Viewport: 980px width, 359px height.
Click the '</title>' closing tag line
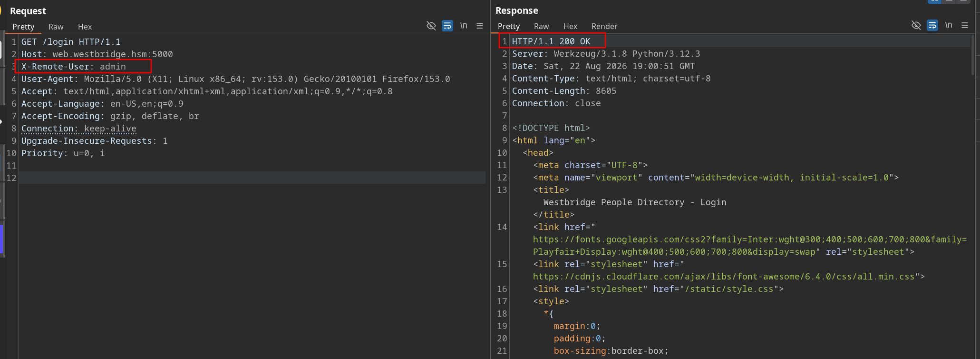(x=554, y=215)
